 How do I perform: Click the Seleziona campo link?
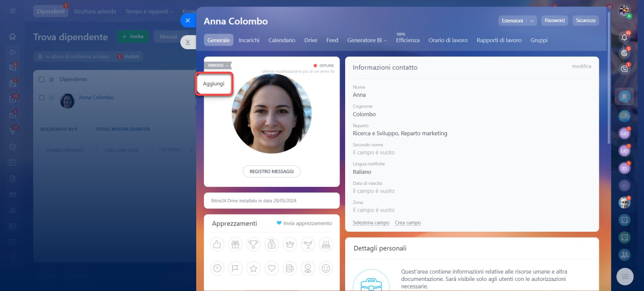[371, 223]
